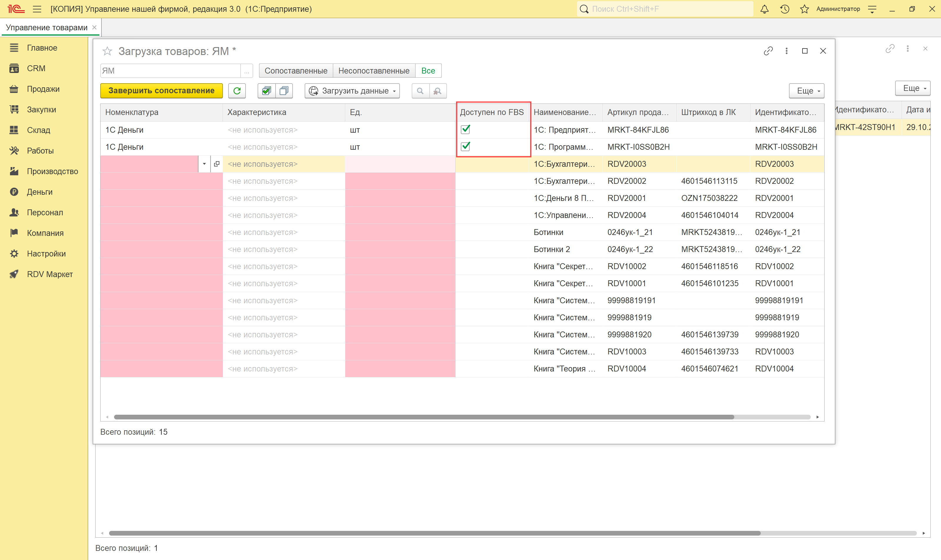Open history clock icon in title bar
This screenshot has height=560, width=941.
click(785, 9)
